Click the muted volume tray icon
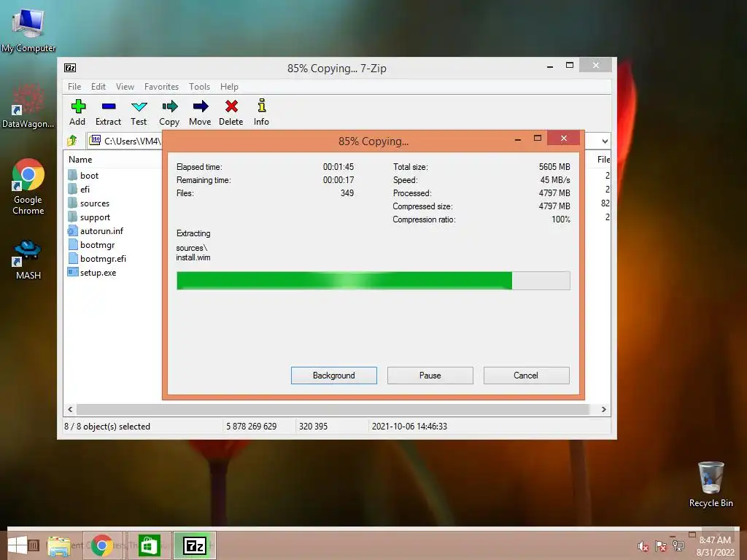Screen dimensions: 747x560 (x=643, y=547)
